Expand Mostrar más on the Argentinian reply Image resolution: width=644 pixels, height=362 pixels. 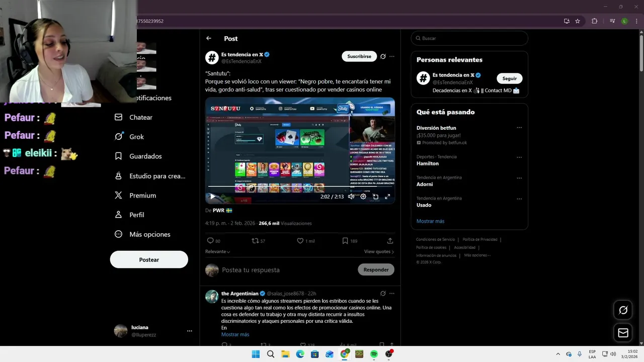pos(235,334)
